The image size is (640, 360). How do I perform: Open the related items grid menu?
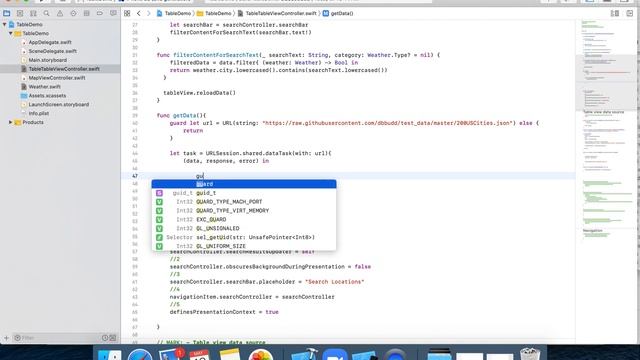tap(127, 13)
